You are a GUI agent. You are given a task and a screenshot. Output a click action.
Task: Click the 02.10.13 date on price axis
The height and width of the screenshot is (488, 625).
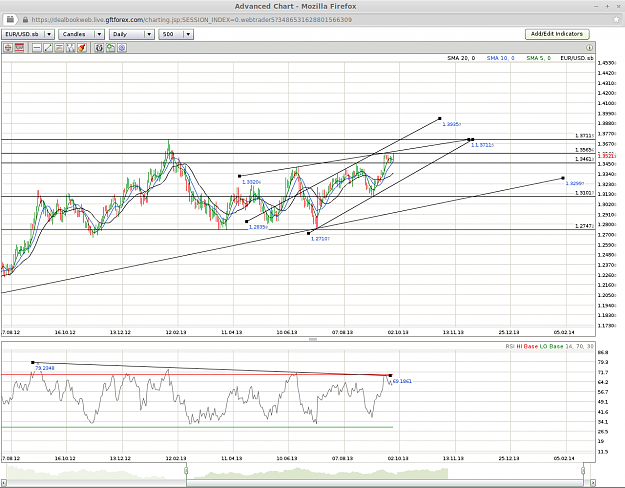click(x=398, y=332)
